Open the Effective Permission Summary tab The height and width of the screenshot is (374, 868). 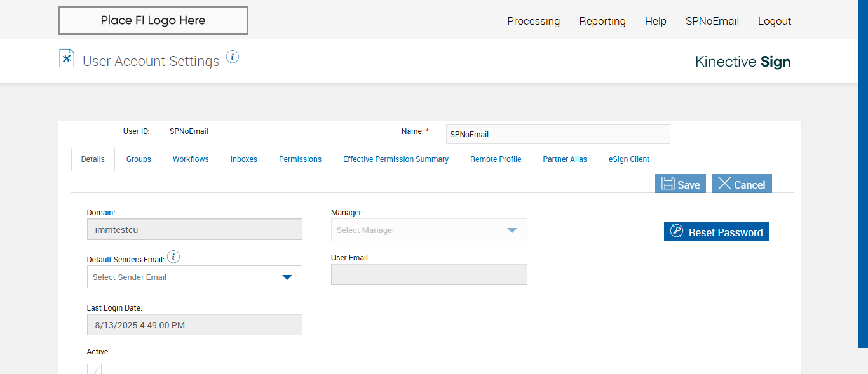tap(395, 159)
